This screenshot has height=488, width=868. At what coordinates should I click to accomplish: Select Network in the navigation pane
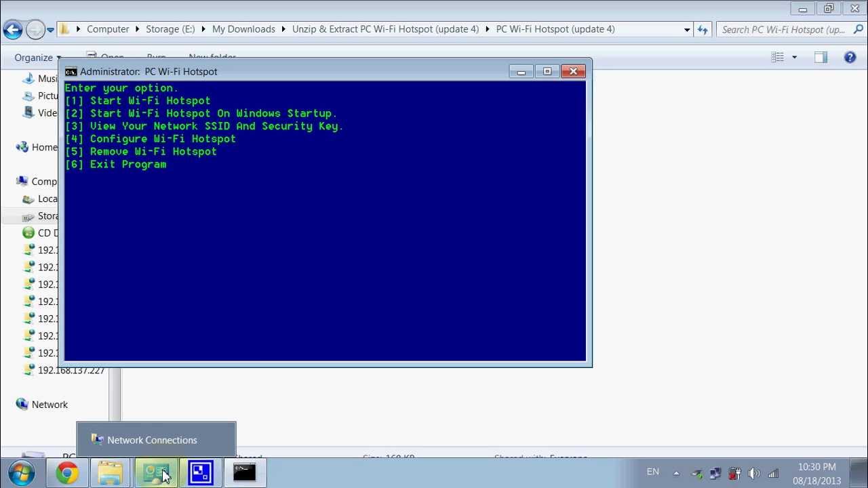(x=41, y=405)
